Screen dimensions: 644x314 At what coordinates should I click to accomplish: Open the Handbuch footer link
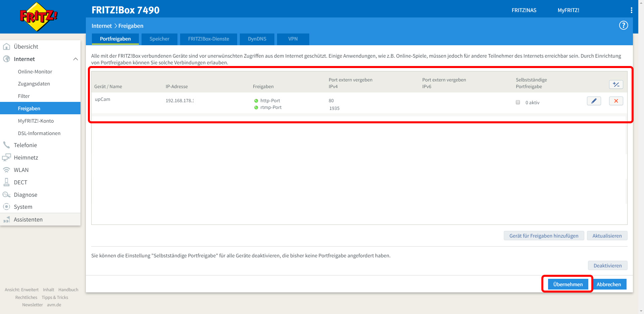tap(68, 290)
